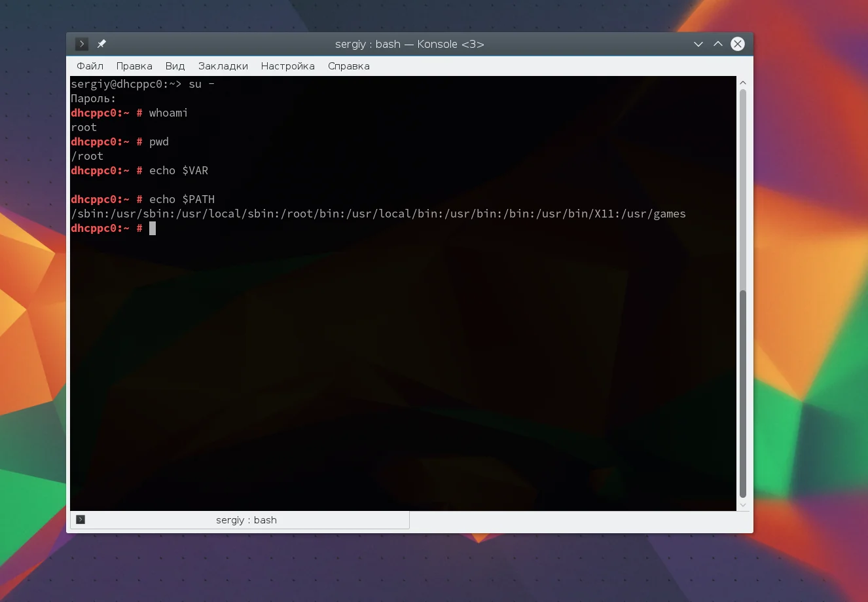Open the Konsole window menu icon in title bar
Viewport: 868px width, 602px height.
(82, 44)
